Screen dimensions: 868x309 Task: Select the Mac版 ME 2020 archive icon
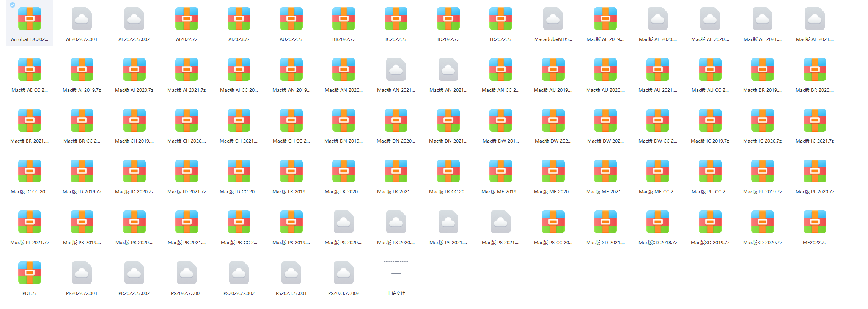[x=553, y=171]
